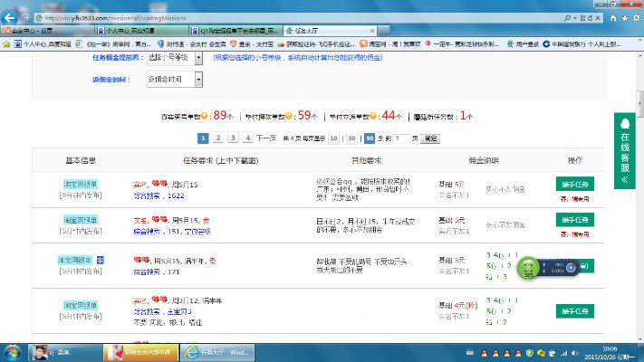644x362 pixels.
Task: Set 20 items per page
Action: pos(351,138)
